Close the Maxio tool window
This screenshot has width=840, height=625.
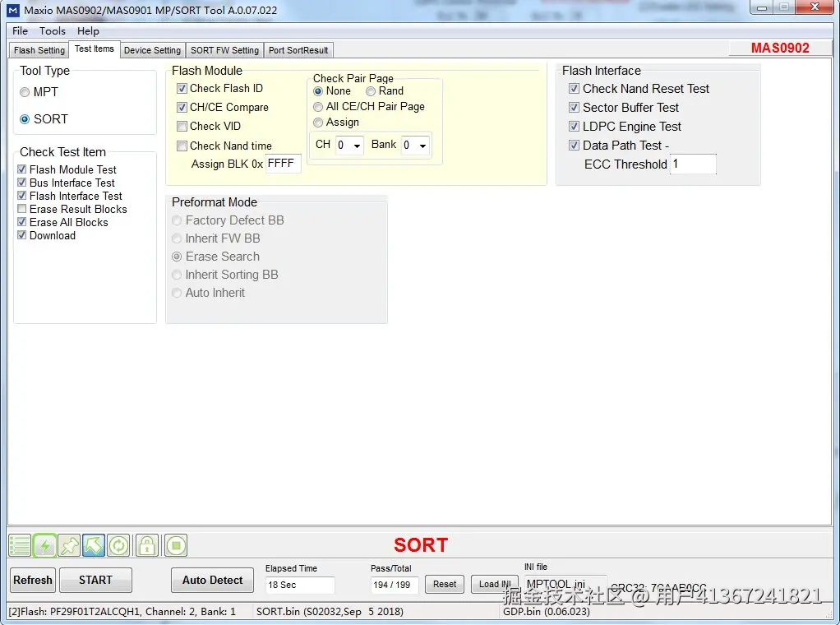(x=815, y=7)
